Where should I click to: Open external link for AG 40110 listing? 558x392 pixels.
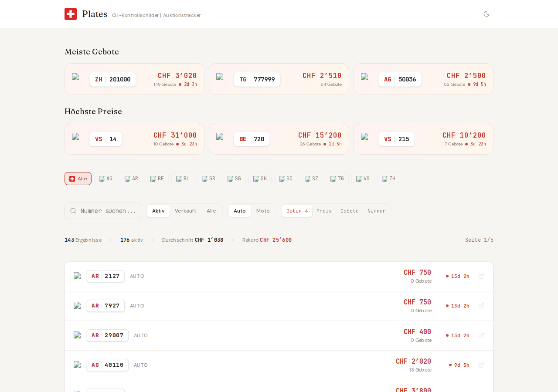pos(481,365)
